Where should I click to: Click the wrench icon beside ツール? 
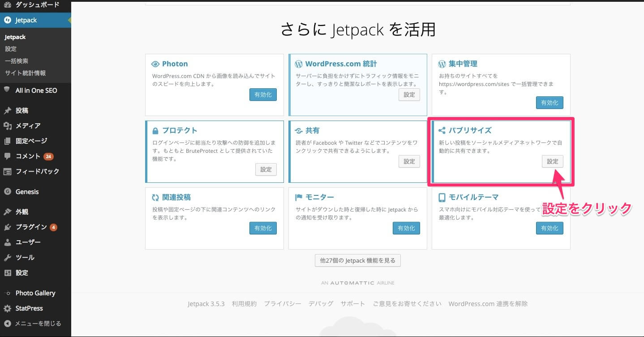point(7,257)
